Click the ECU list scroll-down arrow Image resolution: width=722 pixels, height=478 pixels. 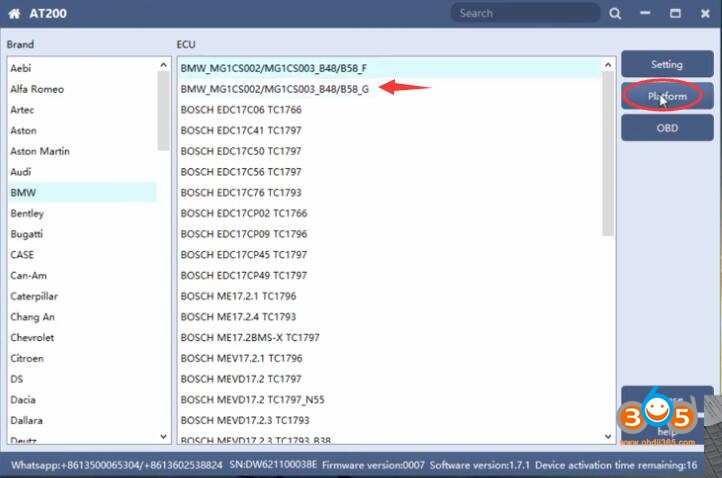tap(608, 436)
